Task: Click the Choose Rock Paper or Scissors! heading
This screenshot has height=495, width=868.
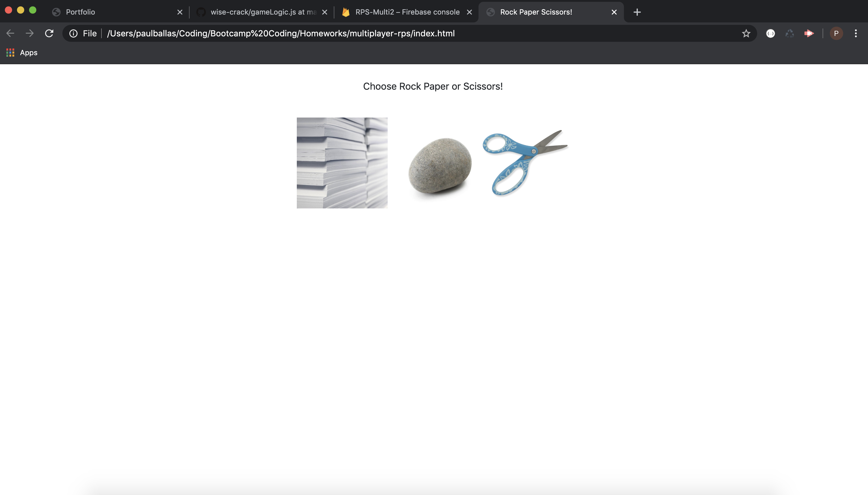Action: [433, 86]
